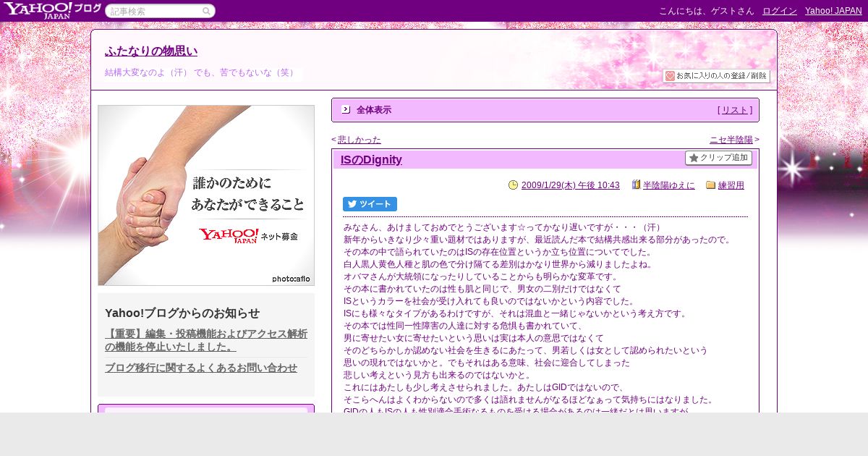Click the クリップ追加 button
The height and width of the screenshot is (456, 868).
pyautogui.click(x=718, y=158)
